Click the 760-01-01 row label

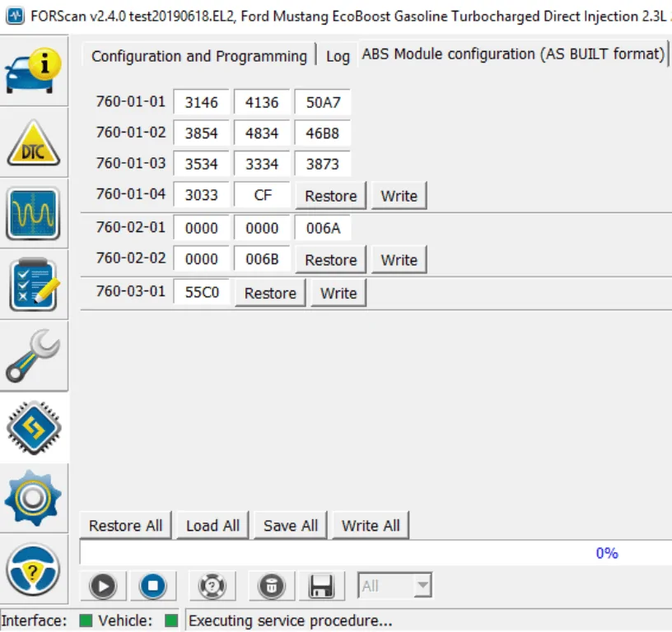[130, 101]
